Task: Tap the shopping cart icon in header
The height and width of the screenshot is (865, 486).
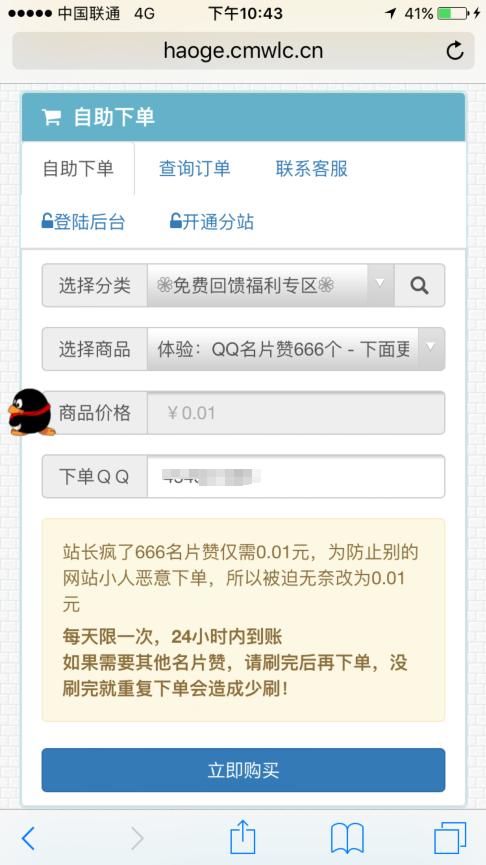Action: pyautogui.click(x=51, y=117)
